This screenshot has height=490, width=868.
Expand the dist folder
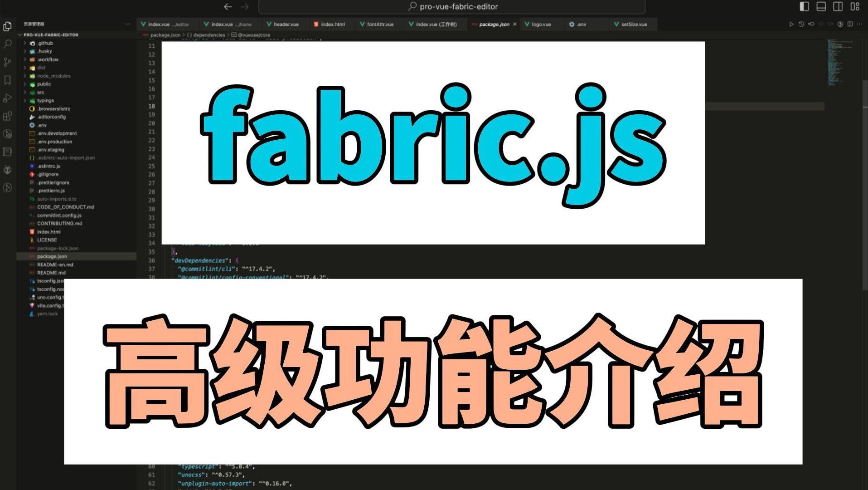41,68
